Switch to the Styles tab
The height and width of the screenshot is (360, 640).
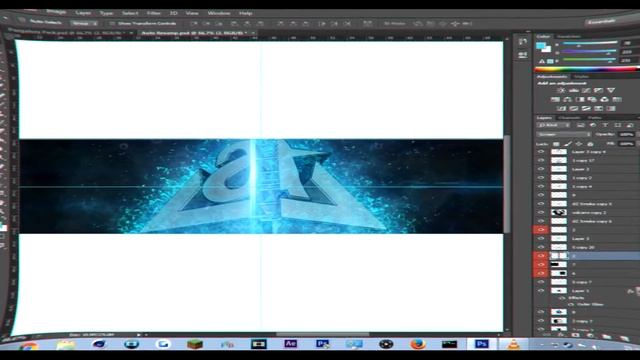[x=581, y=76]
